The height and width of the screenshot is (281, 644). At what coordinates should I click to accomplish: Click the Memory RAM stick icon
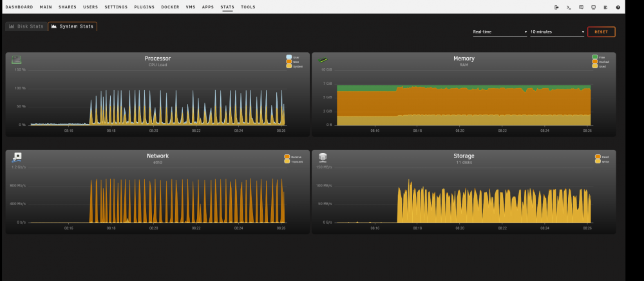pyautogui.click(x=323, y=60)
